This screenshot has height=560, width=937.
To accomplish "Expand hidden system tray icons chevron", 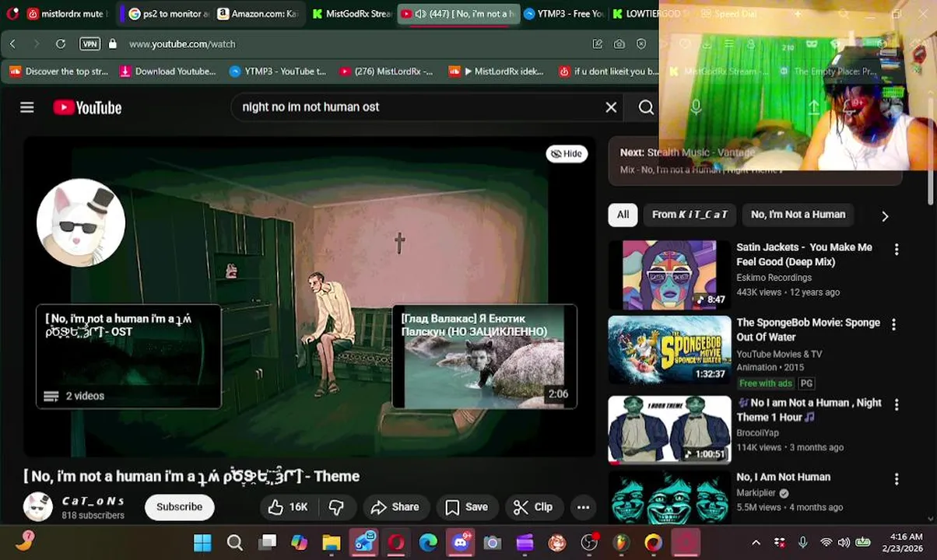I will click(x=756, y=543).
